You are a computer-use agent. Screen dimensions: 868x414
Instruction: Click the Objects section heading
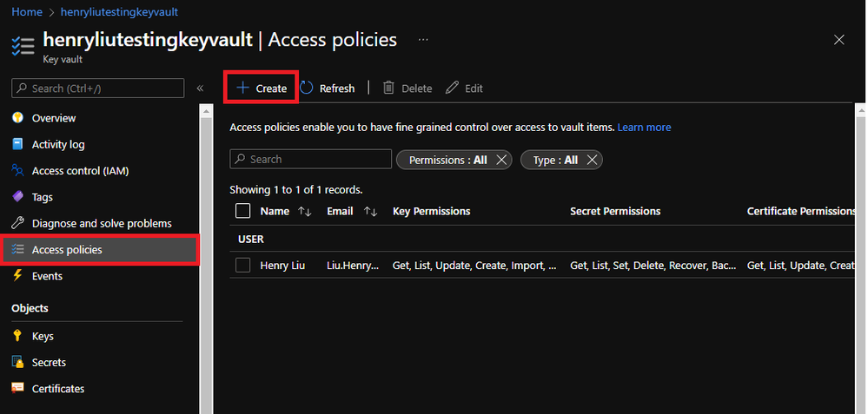tap(30, 308)
